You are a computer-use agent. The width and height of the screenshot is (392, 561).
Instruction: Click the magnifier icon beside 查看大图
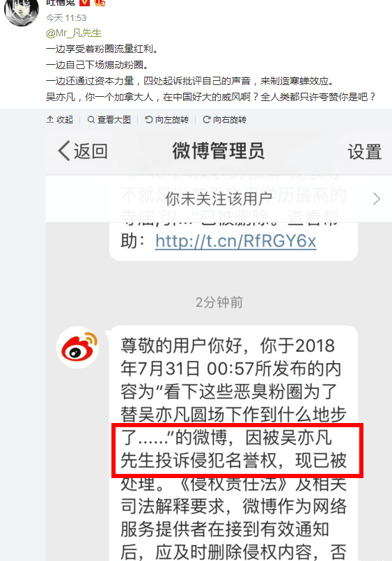(91, 119)
